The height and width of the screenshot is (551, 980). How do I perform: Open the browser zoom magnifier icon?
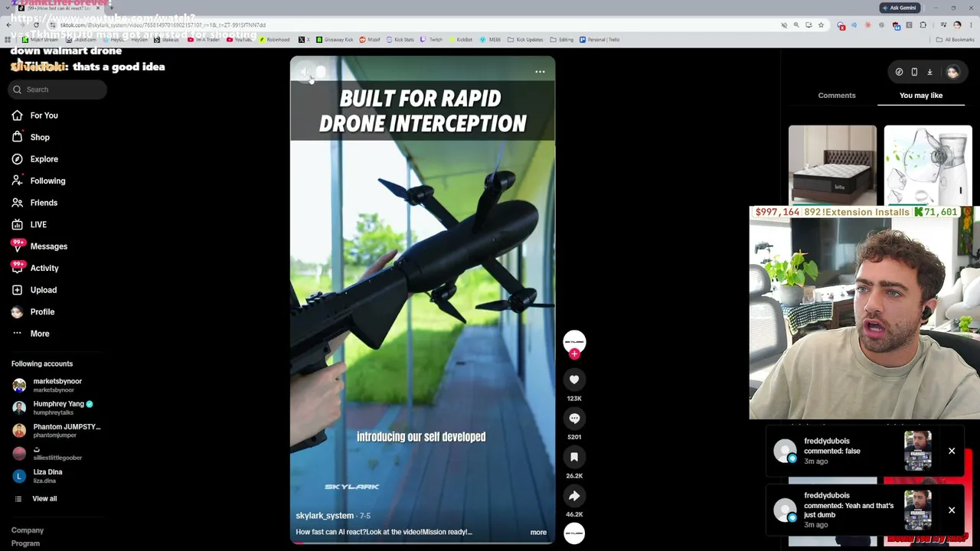(x=796, y=25)
